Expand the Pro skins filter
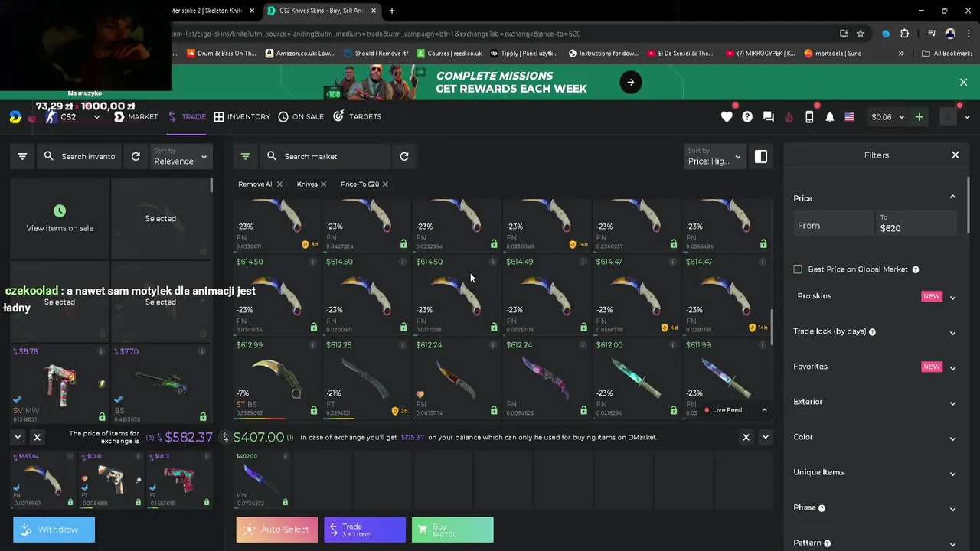 [x=952, y=297]
